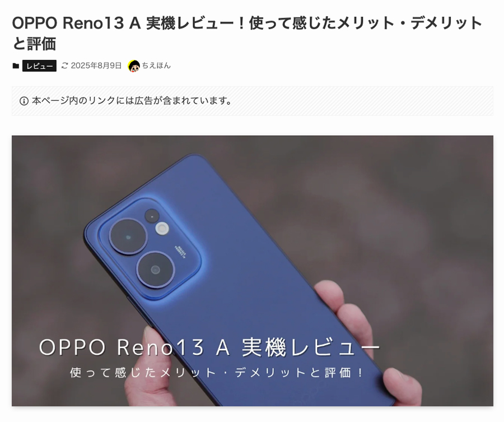Click the lower large camera lens
Screen dimensions: 504x422
[156, 270]
